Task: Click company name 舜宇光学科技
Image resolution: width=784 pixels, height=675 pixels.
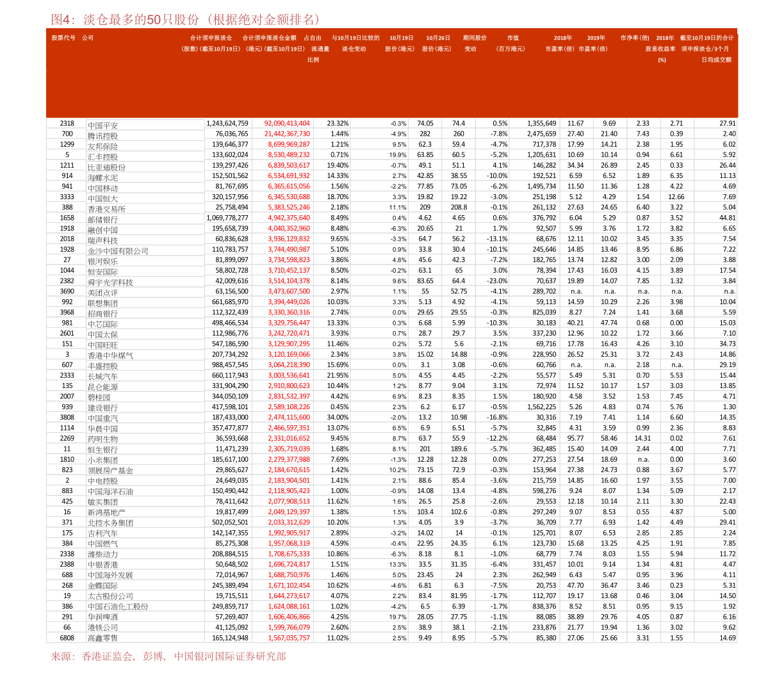Action: (x=111, y=282)
